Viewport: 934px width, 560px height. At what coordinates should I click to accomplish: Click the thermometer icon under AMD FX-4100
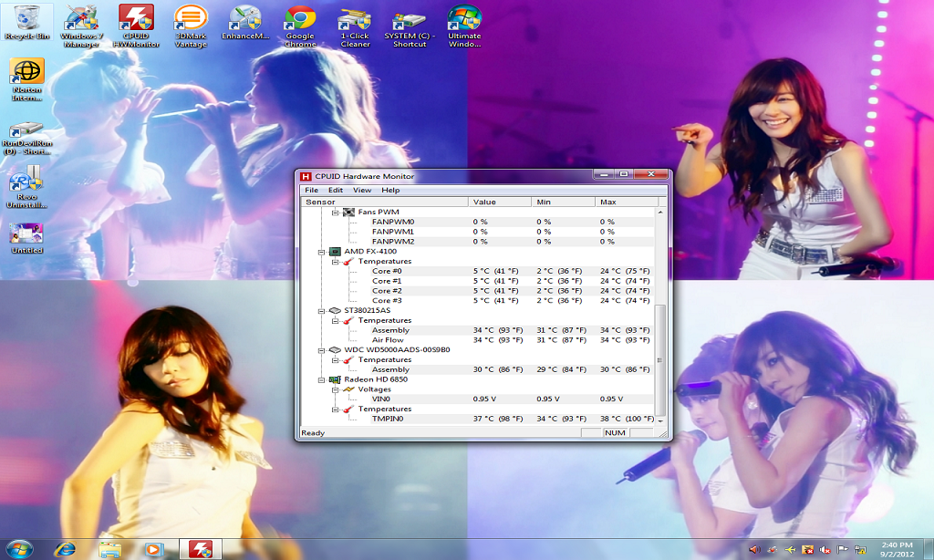348,262
